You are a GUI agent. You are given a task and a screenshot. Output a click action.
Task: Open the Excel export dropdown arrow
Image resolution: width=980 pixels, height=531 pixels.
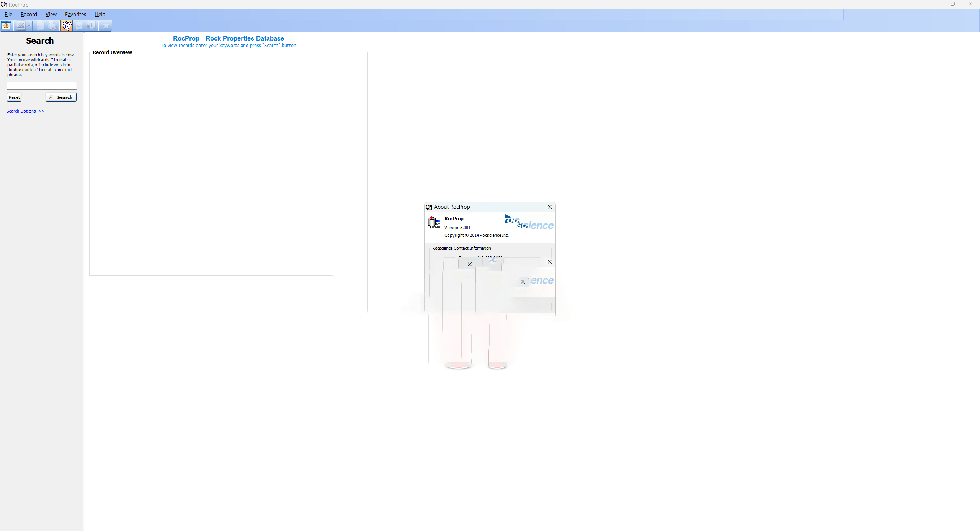point(29,26)
